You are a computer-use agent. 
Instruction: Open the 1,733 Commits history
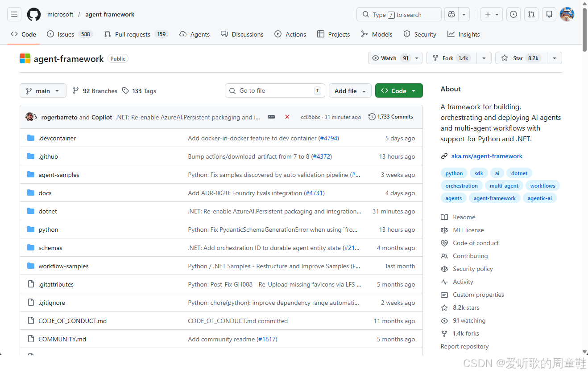point(391,117)
